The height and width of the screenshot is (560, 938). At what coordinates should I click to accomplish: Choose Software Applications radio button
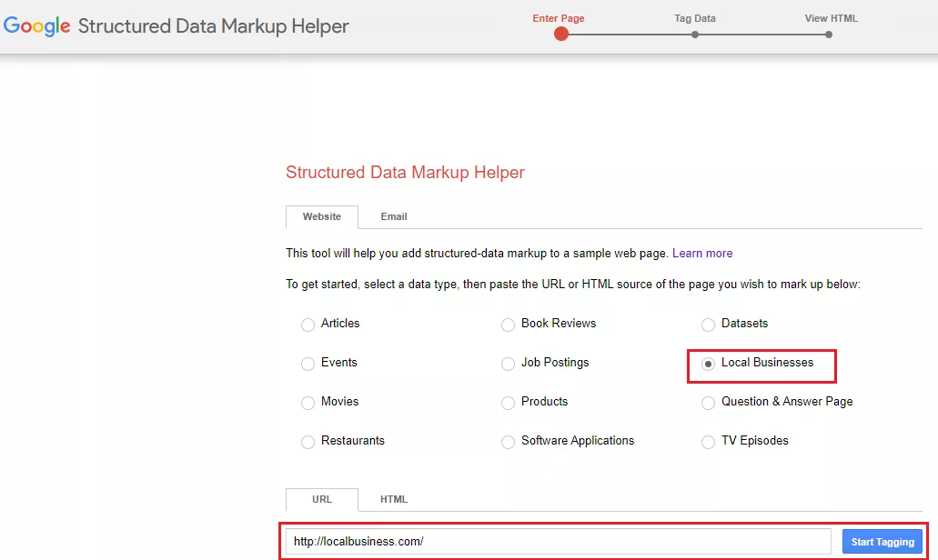pyautogui.click(x=508, y=442)
